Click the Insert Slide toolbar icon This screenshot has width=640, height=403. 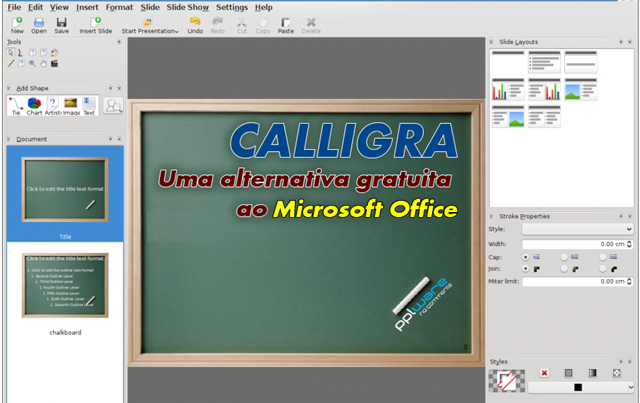point(96,25)
